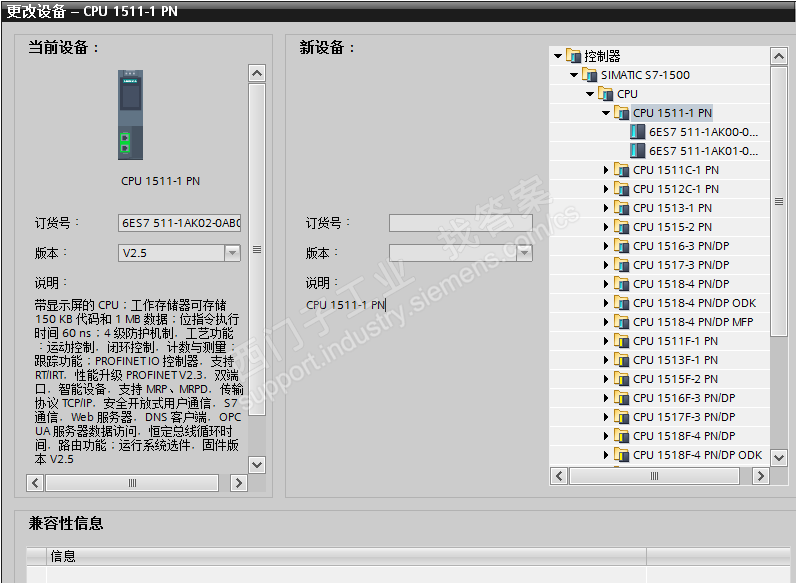Screen dimensions: 796x583
Task: Expand the CPU 1515-2 PN node
Action: [x=606, y=227]
